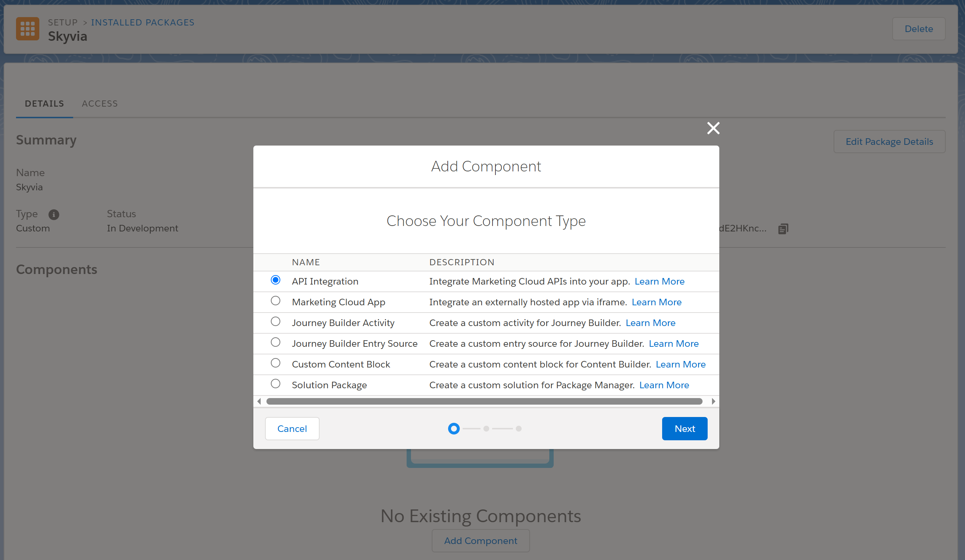Open Learn More for API Integration
Image resolution: width=965 pixels, height=560 pixels.
point(660,281)
